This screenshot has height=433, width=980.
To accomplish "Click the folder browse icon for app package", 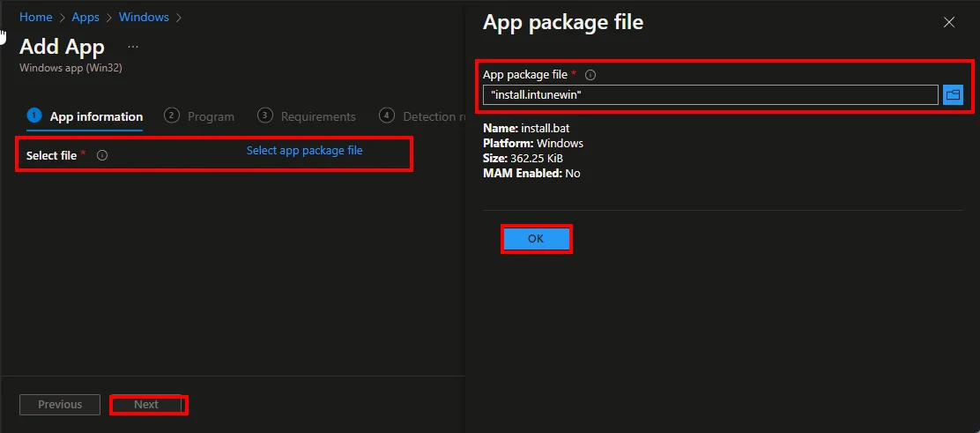I will tap(953, 95).
